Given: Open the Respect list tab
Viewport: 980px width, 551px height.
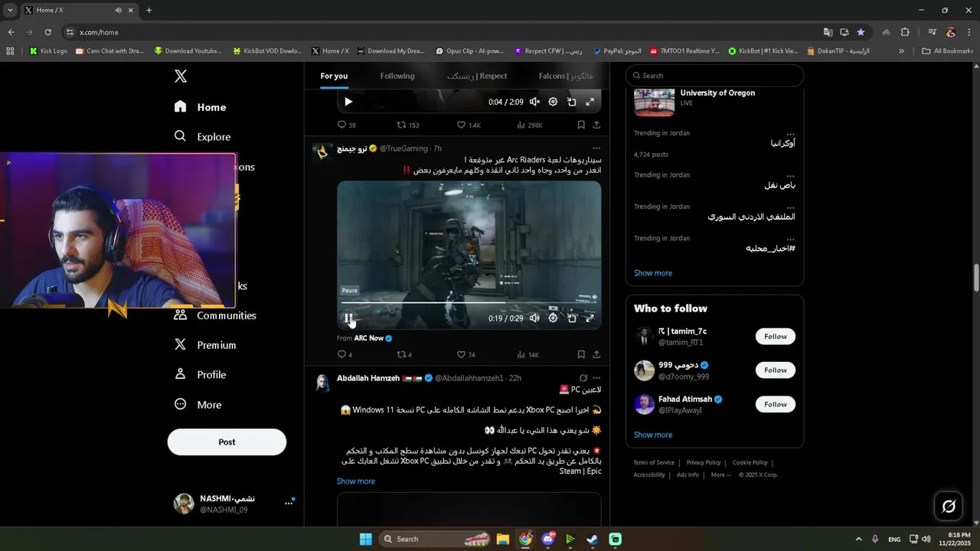Looking at the screenshot, I should [x=477, y=76].
